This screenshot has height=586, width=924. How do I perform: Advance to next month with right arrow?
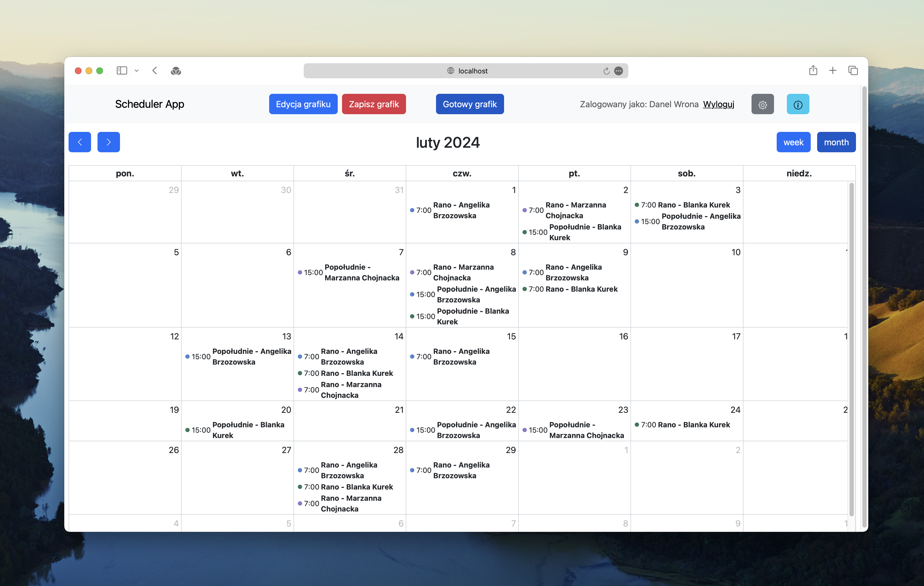tap(108, 142)
